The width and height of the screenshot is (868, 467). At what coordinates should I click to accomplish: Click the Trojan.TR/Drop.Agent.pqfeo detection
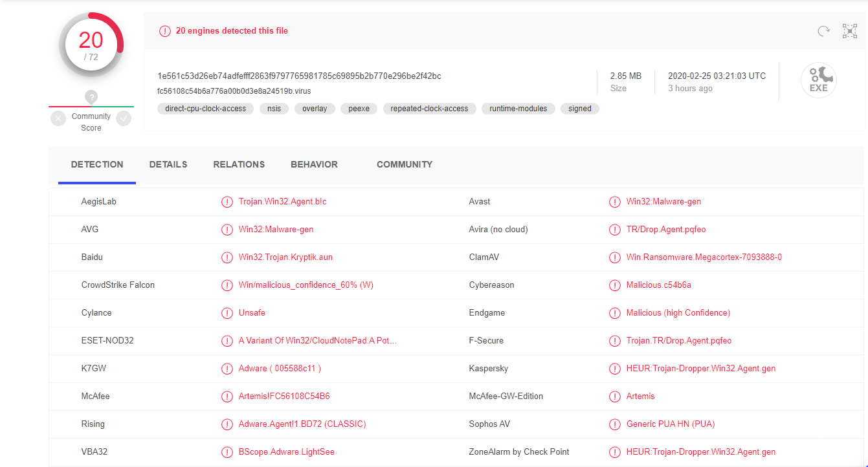(x=679, y=341)
